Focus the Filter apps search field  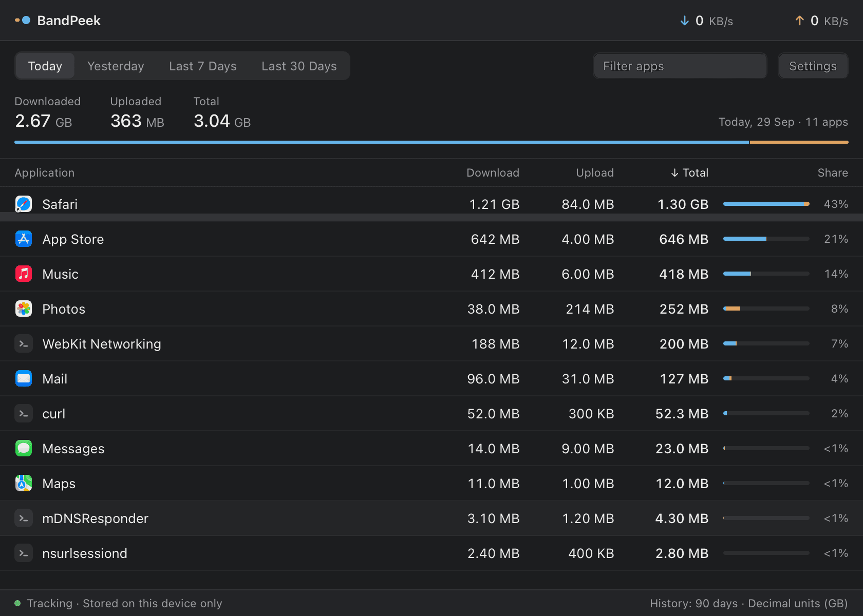point(680,66)
